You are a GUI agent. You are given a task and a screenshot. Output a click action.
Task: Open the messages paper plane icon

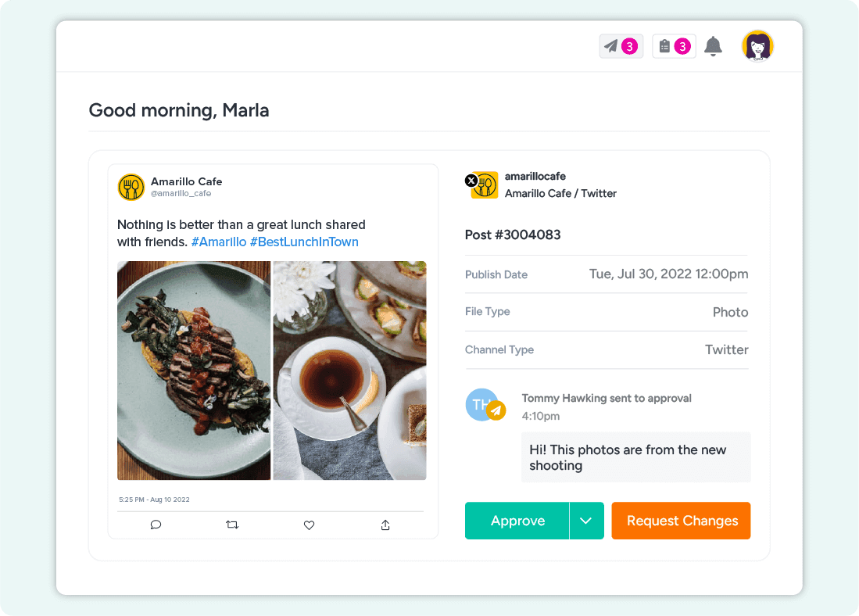(x=612, y=46)
